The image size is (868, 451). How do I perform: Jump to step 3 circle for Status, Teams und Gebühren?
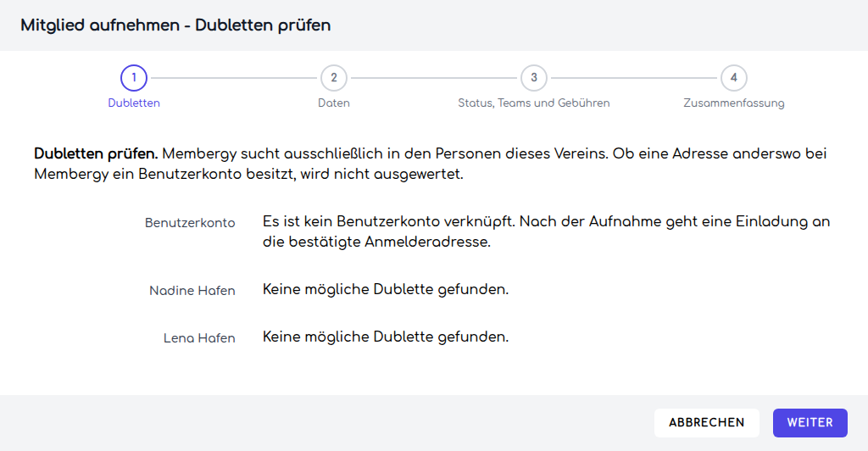[x=534, y=78]
